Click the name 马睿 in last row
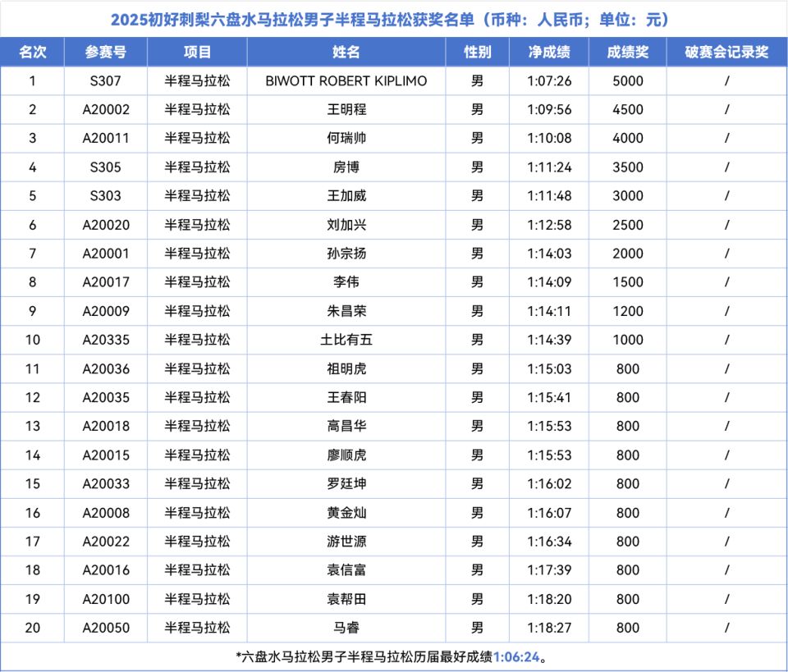788x672 pixels. 346,628
